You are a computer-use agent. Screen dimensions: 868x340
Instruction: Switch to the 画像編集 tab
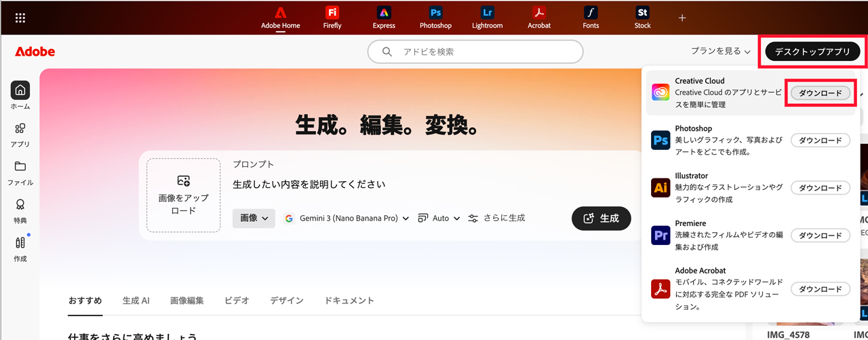(x=187, y=301)
